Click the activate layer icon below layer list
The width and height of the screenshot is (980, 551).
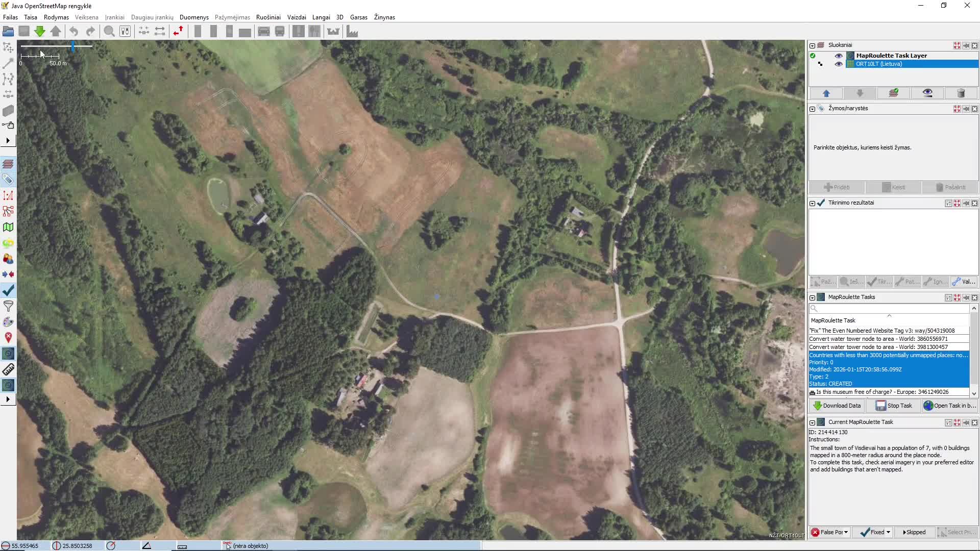[x=893, y=93]
